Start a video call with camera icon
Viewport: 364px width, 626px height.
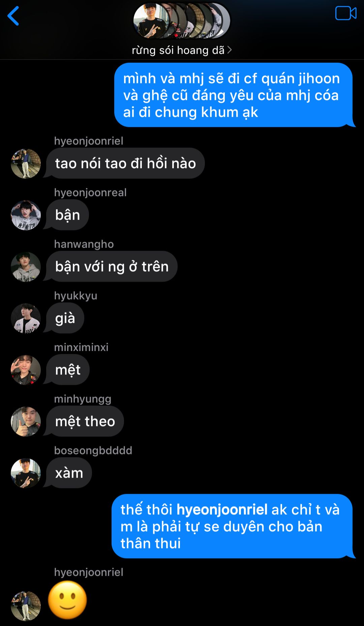[x=346, y=13]
